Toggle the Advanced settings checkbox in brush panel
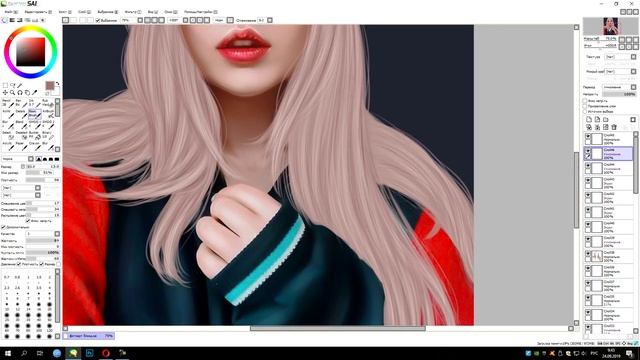 tap(4, 227)
